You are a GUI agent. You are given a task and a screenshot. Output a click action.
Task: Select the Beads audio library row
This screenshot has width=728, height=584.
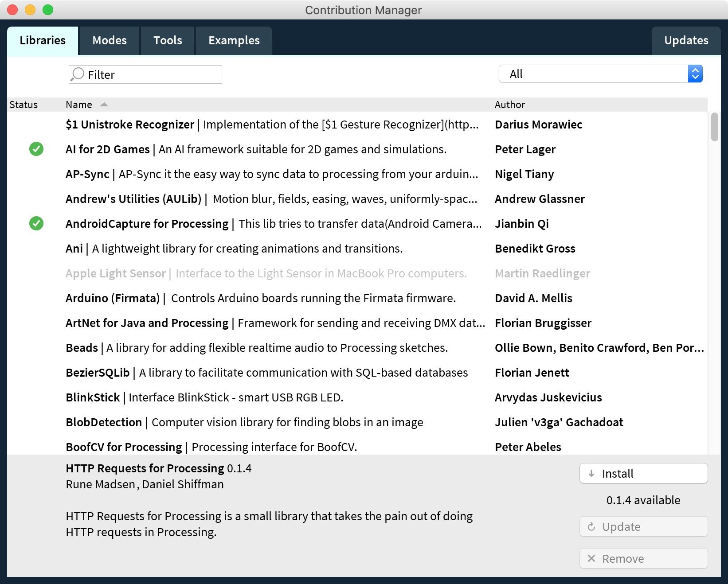357,348
